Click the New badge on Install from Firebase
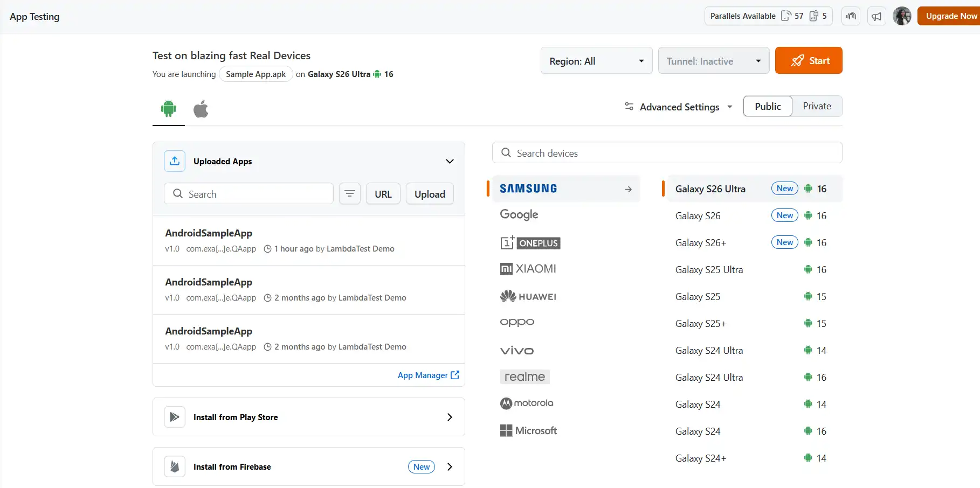980x488 pixels. point(422,466)
